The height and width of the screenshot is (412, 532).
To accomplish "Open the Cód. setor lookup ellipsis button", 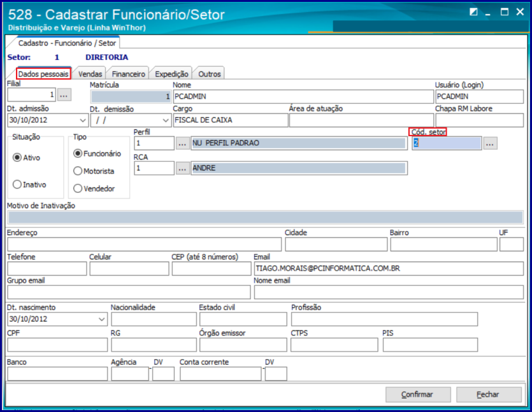I will (x=490, y=143).
